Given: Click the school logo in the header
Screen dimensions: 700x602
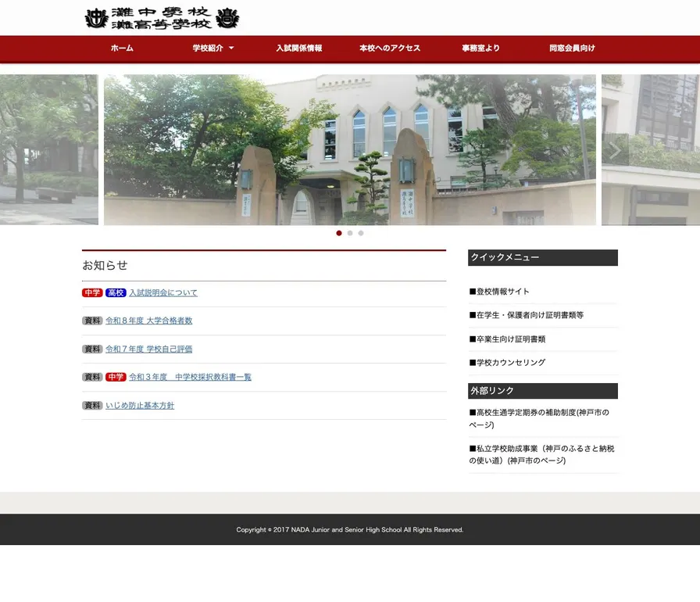Looking at the screenshot, I should point(162,18).
